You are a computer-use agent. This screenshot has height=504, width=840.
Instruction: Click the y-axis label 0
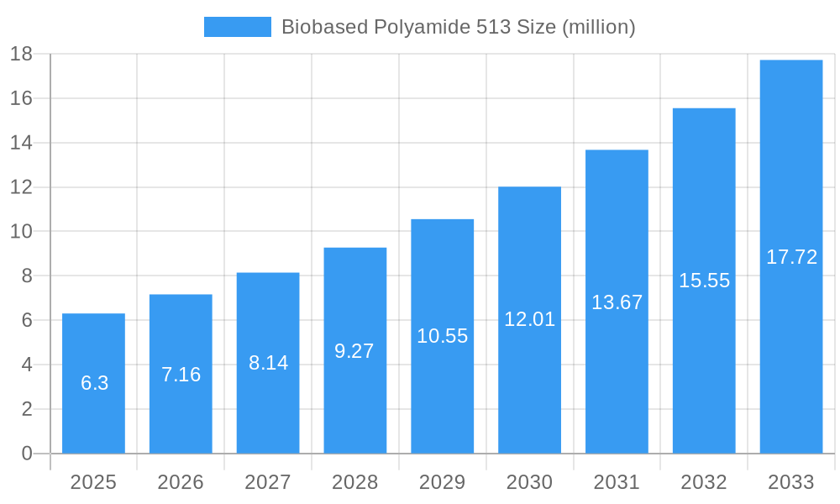[26, 451]
